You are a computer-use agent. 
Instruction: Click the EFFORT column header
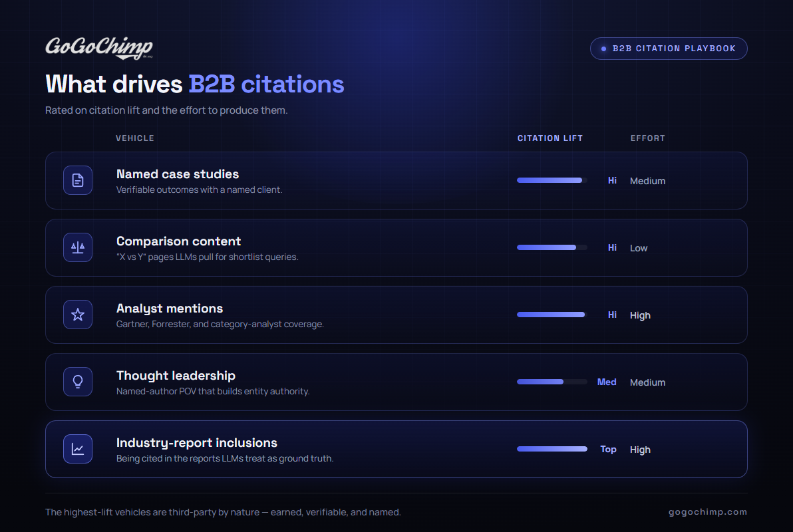pos(647,138)
